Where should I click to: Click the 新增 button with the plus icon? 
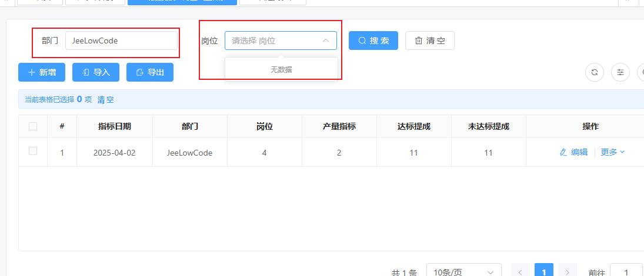[42, 72]
